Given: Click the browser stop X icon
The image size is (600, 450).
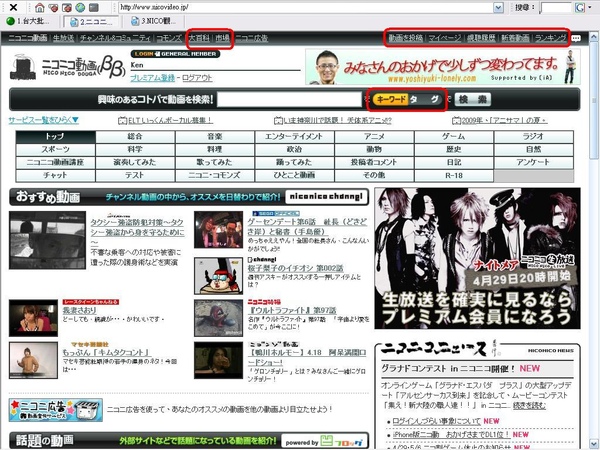Looking at the screenshot, I should click(13, 7).
